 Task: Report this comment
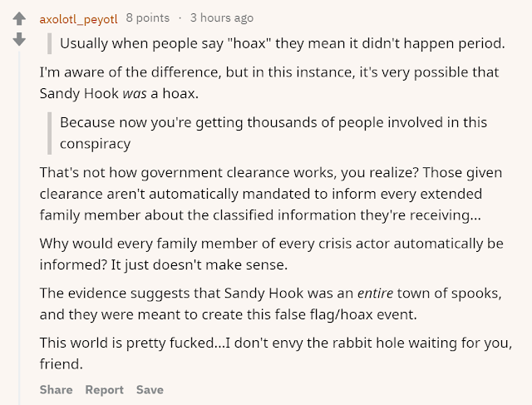104,390
